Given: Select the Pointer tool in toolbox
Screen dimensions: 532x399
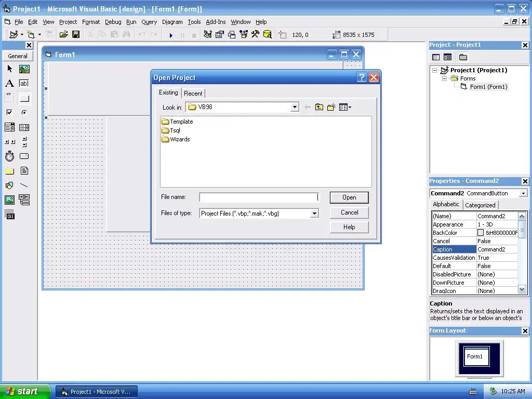Looking at the screenshot, I should point(9,69).
